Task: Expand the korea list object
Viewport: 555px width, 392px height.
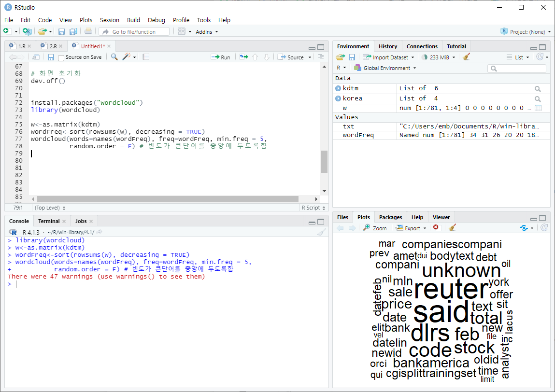Action: point(338,98)
